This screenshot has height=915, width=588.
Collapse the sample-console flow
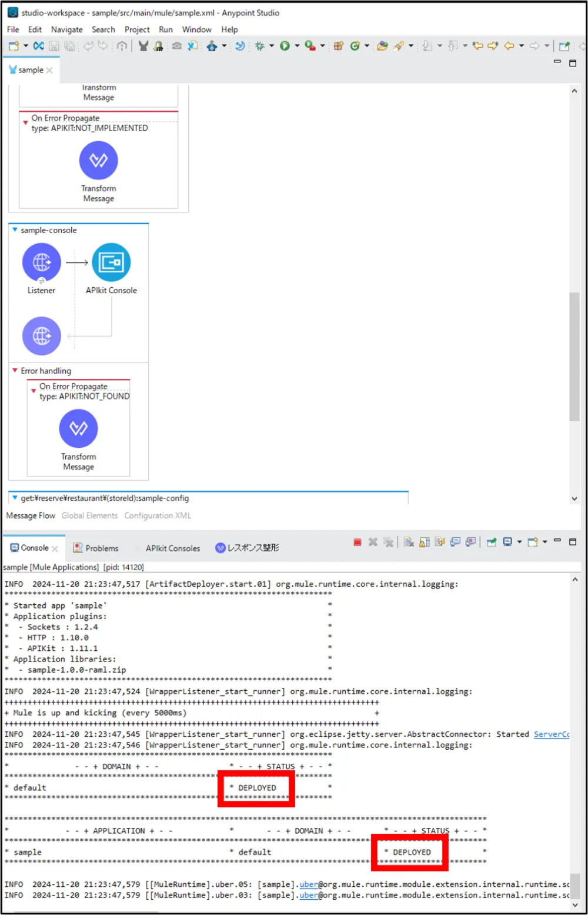point(15,230)
